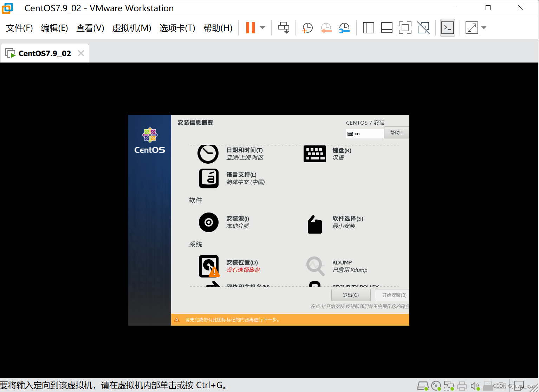Click the 软件 section heading
This screenshot has height=392, width=539.
195,200
